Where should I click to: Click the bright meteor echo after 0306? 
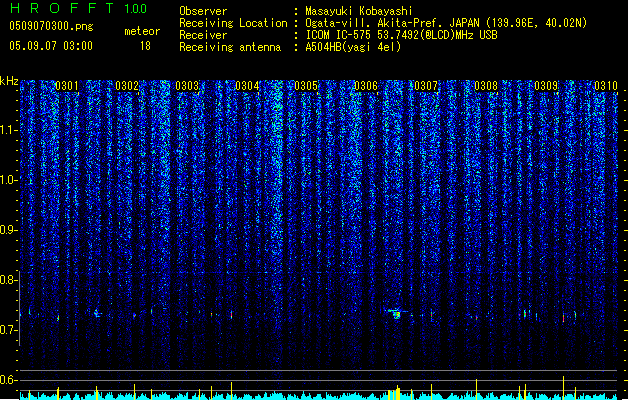tap(396, 313)
